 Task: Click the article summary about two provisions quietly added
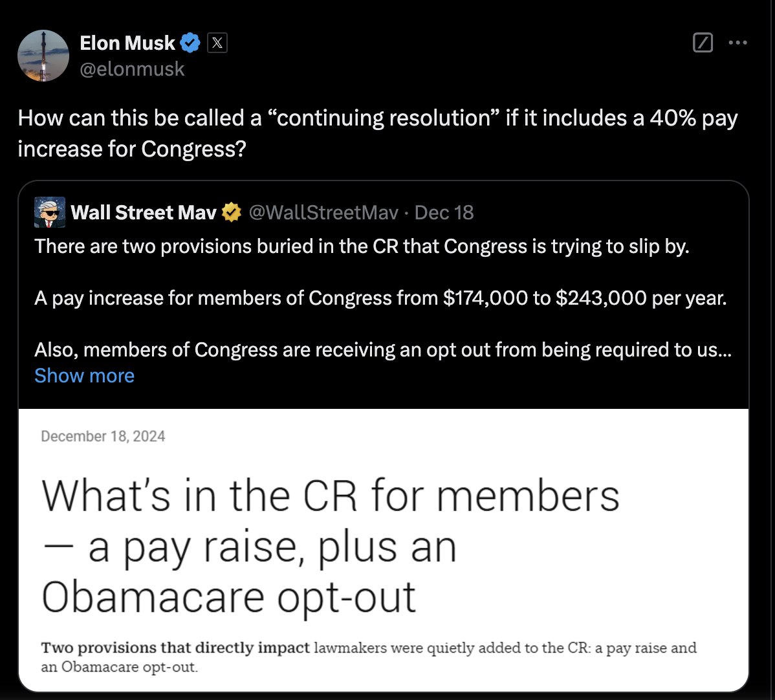coord(369,657)
